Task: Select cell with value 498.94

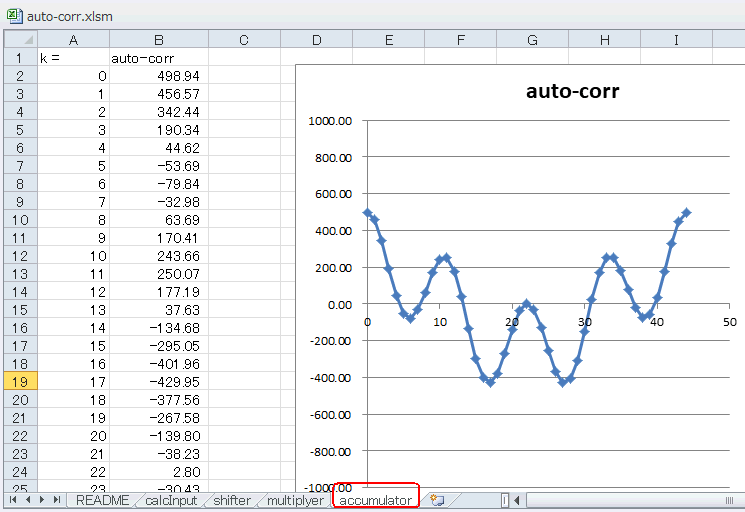Action: 159,76
